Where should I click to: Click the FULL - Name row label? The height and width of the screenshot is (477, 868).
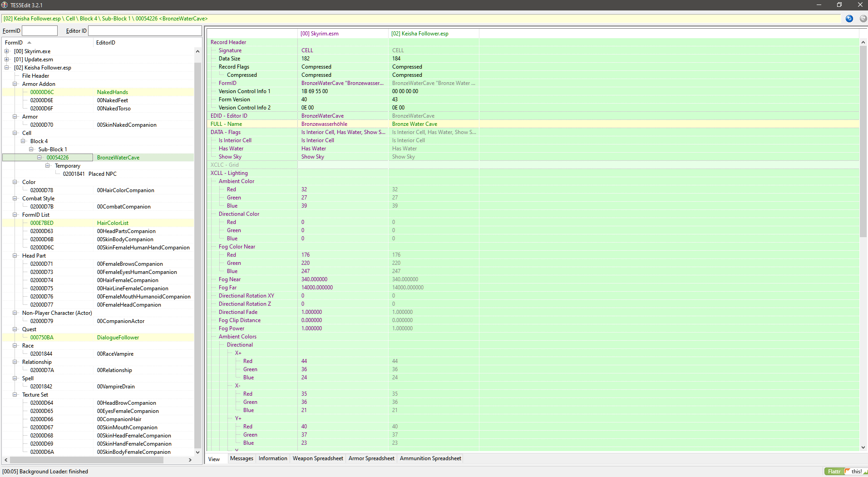click(226, 124)
